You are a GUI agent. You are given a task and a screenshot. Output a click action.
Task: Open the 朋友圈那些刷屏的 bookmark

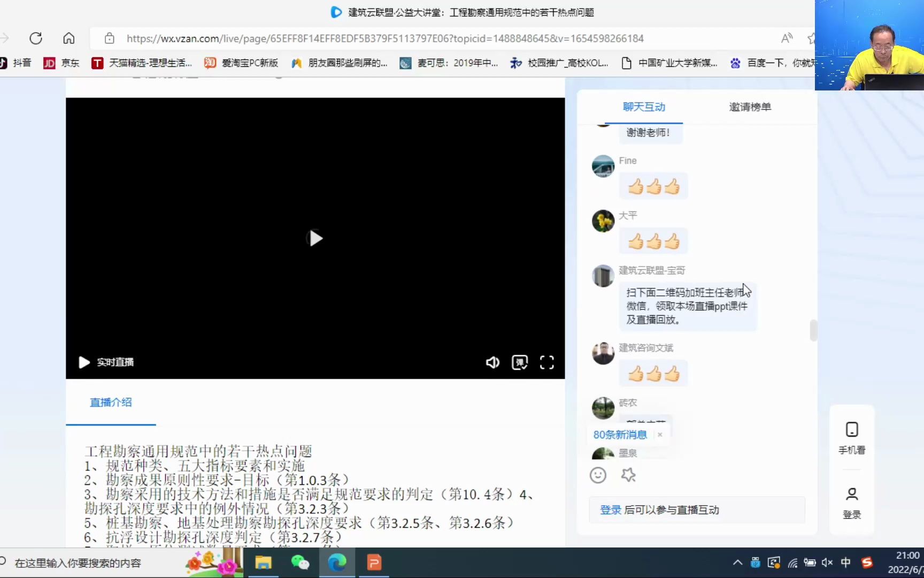click(339, 63)
